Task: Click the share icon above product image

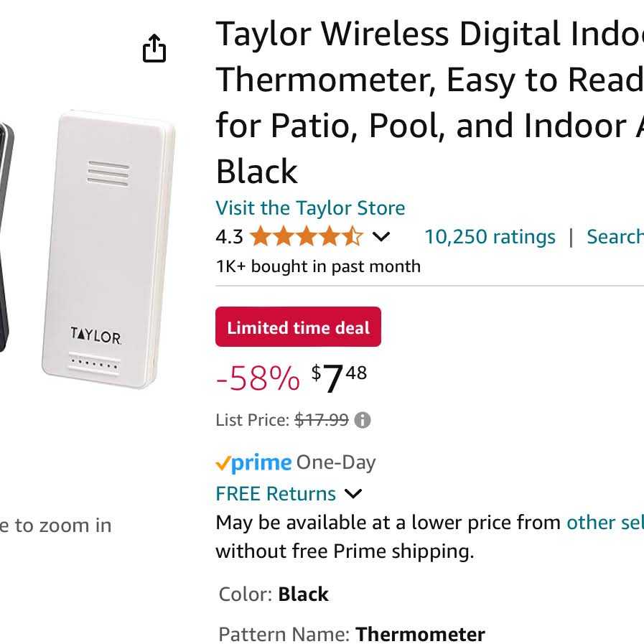Action: coord(154,48)
